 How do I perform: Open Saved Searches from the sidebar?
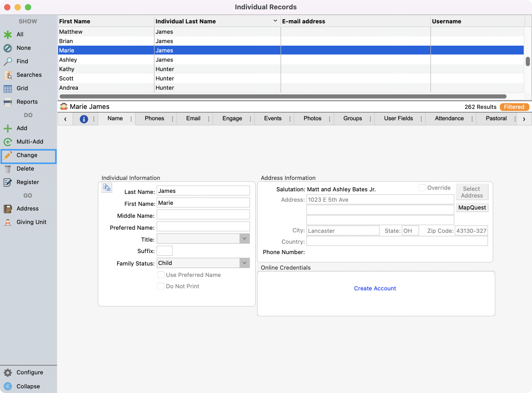29,75
